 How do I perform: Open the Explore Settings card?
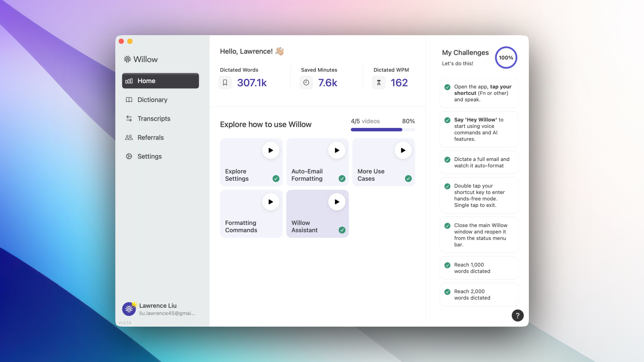pos(251,162)
